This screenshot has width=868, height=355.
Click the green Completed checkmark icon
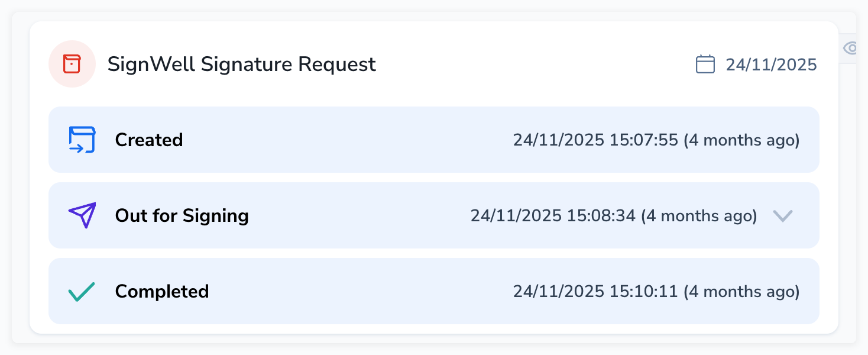(82, 291)
